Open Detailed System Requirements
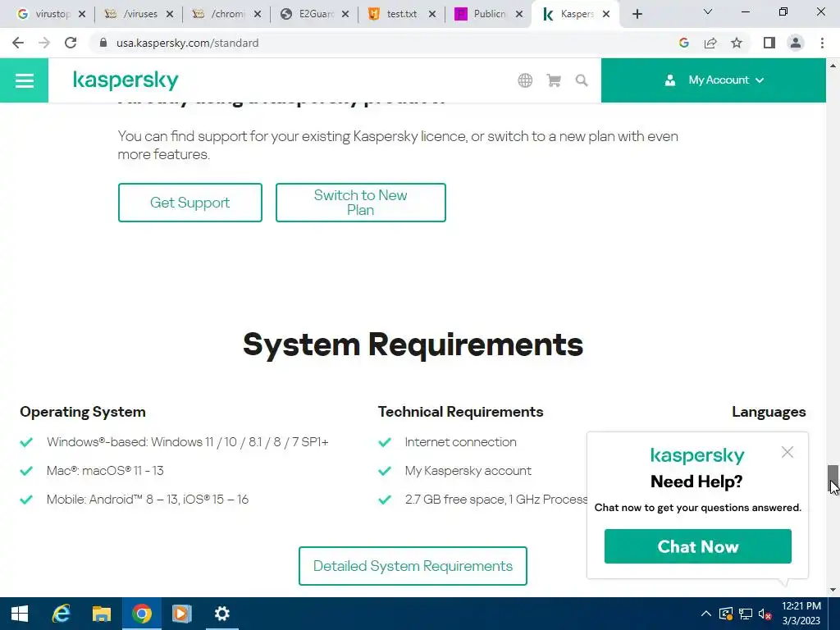This screenshot has height=630, width=840. 413,566
